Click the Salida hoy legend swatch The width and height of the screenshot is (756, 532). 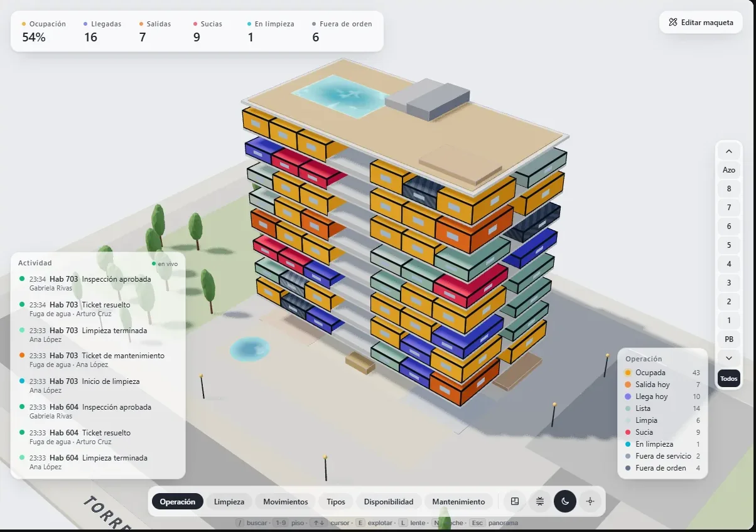click(x=628, y=385)
